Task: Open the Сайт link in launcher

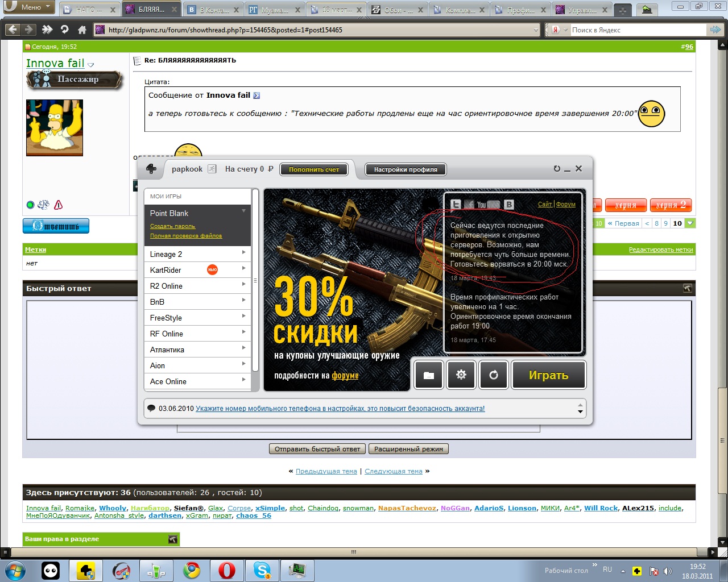Action: pyautogui.click(x=545, y=204)
